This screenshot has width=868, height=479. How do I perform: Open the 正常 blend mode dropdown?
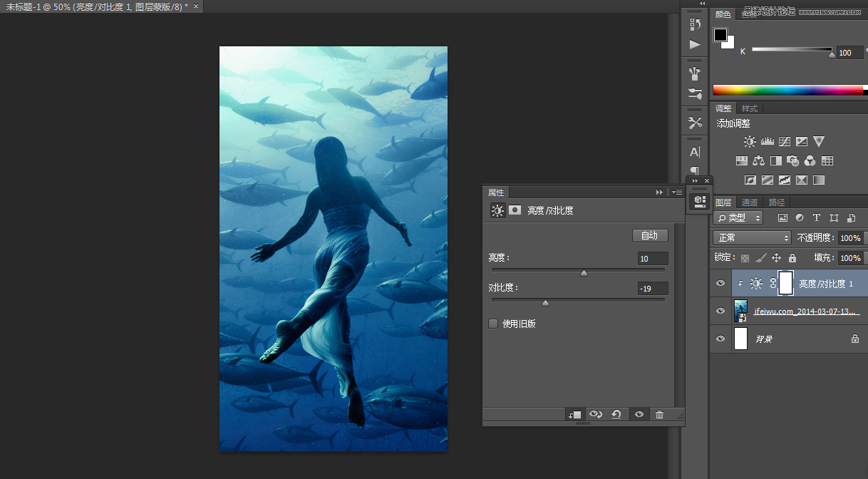coord(753,238)
